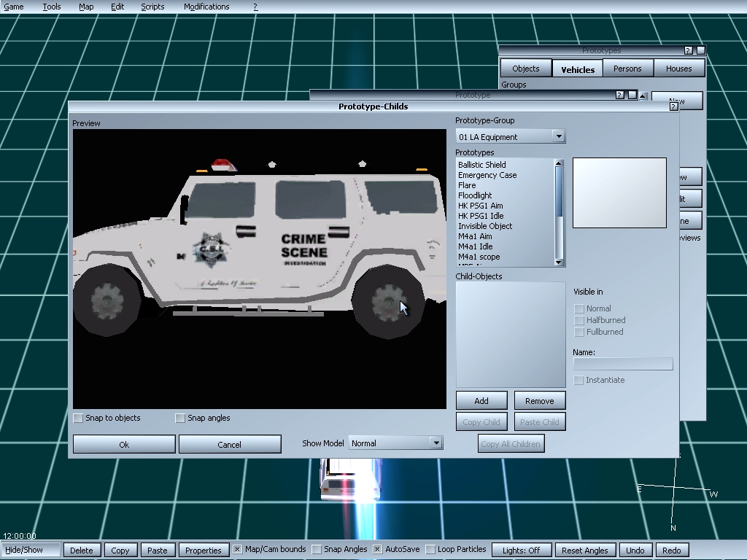Click the Undo button
This screenshot has height=560, width=747.
635,550
